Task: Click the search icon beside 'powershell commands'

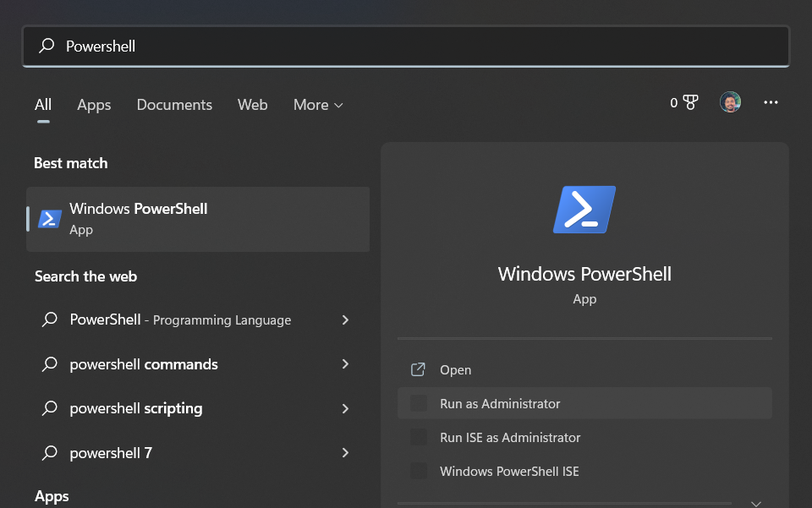Action: [x=50, y=364]
